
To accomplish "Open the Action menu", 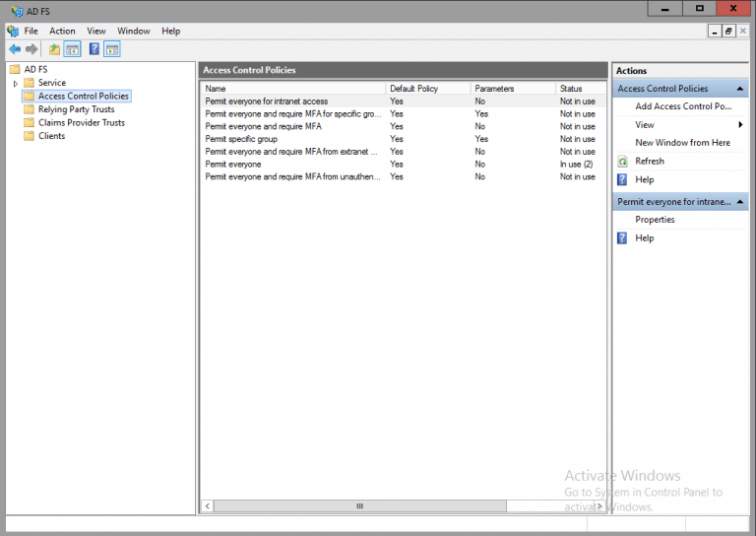I will coord(62,31).
